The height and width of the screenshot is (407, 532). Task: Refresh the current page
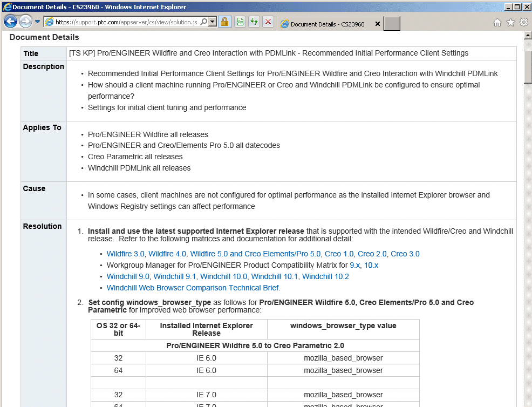coord(254,23)
